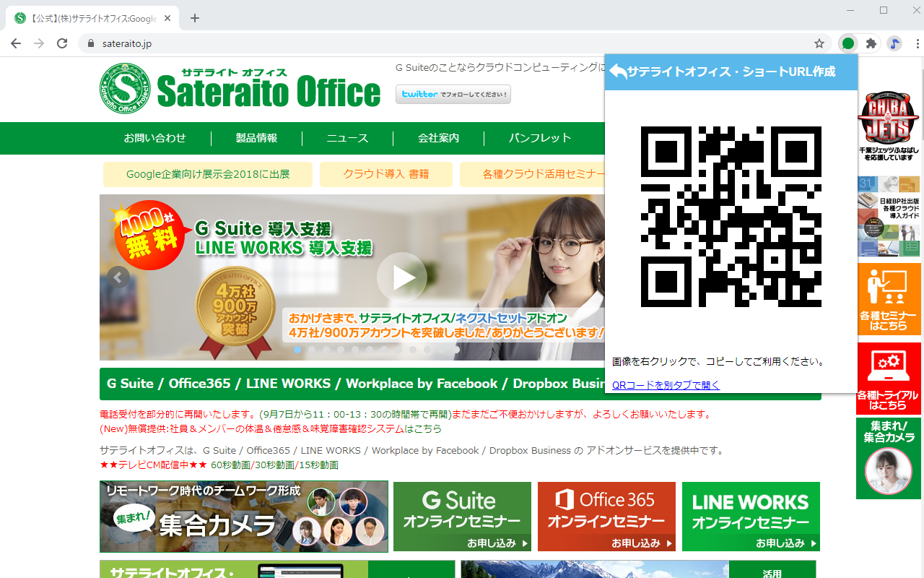Apply for the Office 365 オンラインセミナー
This screenshot has height=578, width=924.
606,517
